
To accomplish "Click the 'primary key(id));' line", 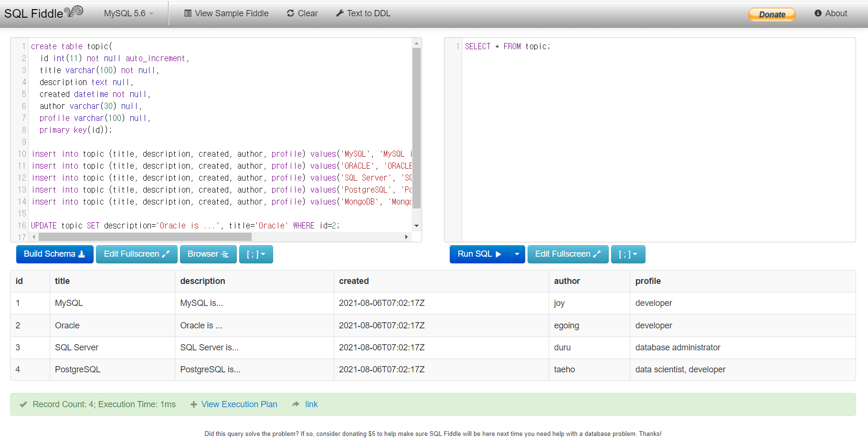I will [75, 130].
